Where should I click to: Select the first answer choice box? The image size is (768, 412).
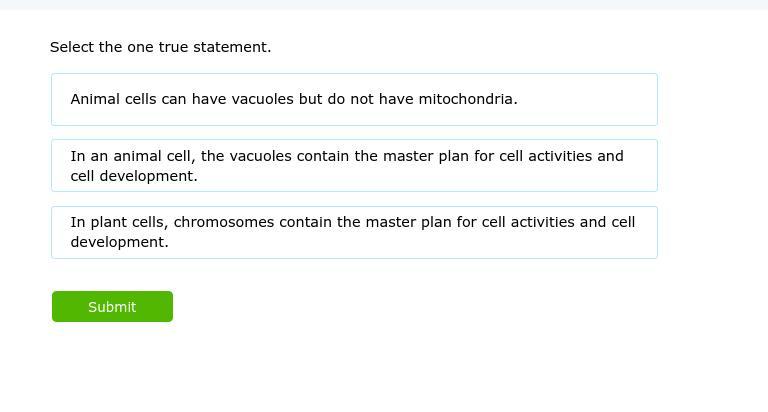(x=354, y=99)
